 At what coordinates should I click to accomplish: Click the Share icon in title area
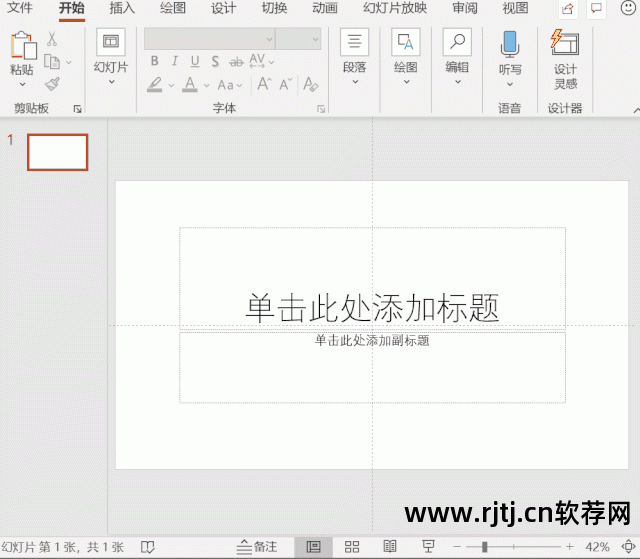[x=568, y=9]
